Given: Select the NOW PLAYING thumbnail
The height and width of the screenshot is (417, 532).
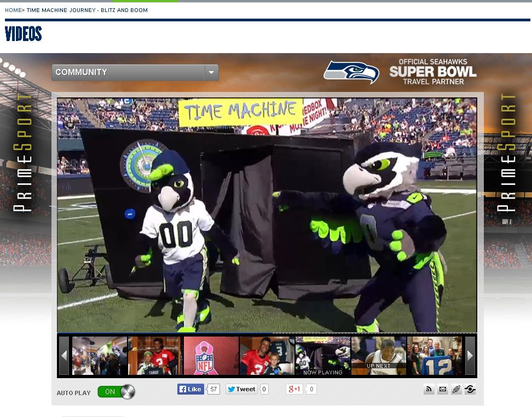Looking at the screenshot, I should pos(323,356).
